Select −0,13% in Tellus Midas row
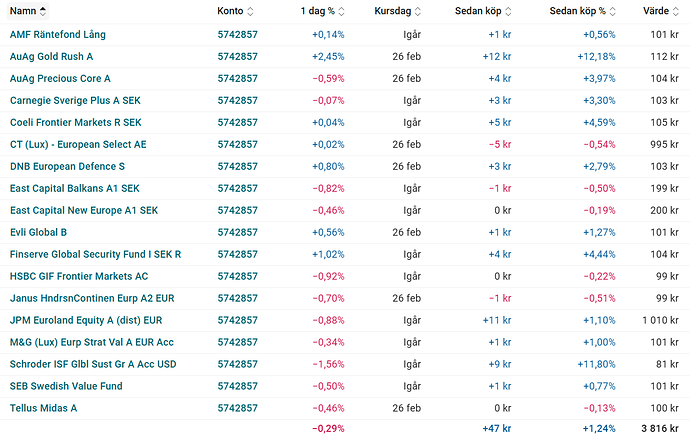Image resolution: width=690 pixels, height=438 pixels. click(x=599, y=408)
